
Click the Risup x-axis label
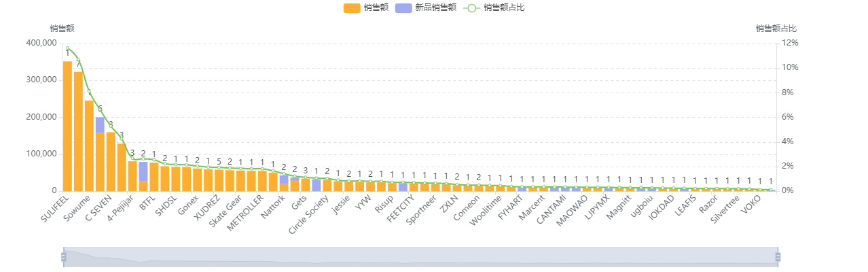[384, 204]
